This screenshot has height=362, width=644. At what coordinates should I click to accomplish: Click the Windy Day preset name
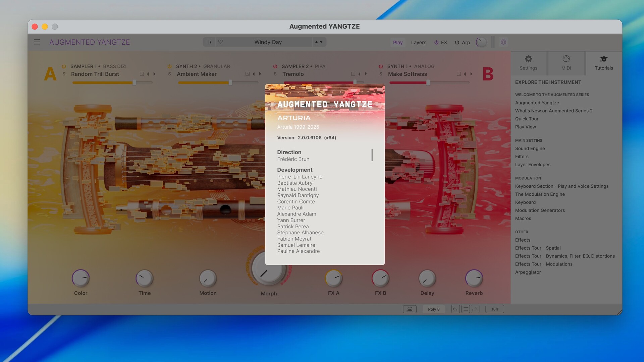point(268,42)
